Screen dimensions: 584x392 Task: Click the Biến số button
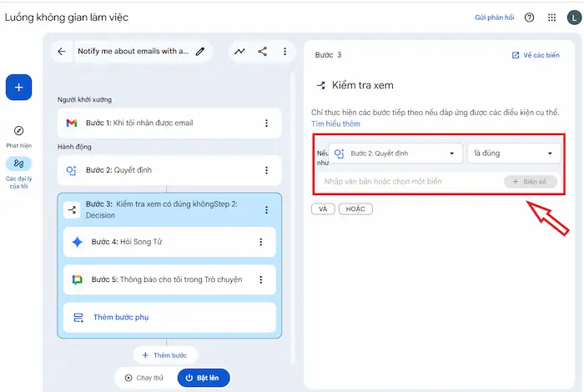[x=531, y=182]
